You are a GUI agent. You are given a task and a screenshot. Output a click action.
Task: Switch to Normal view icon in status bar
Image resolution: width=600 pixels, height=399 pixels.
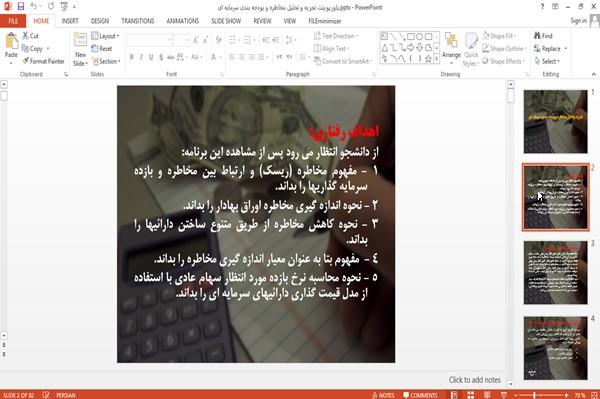click(454, 395)
